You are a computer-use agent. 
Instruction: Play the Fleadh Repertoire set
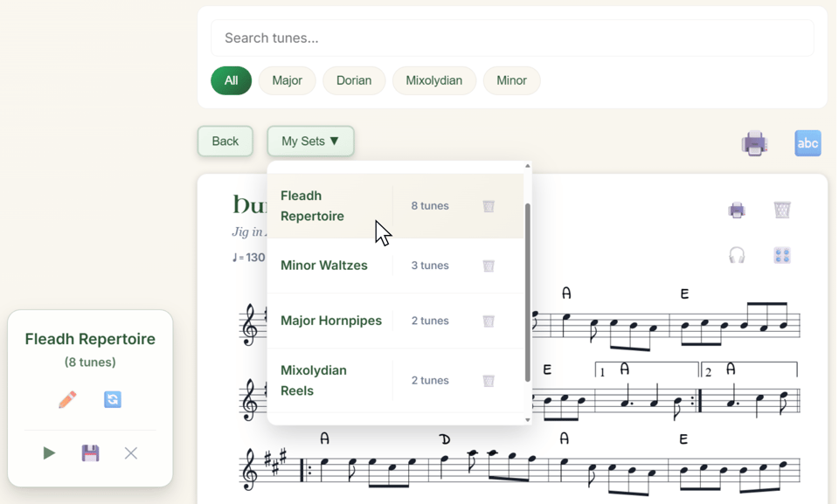click(49, 453)
